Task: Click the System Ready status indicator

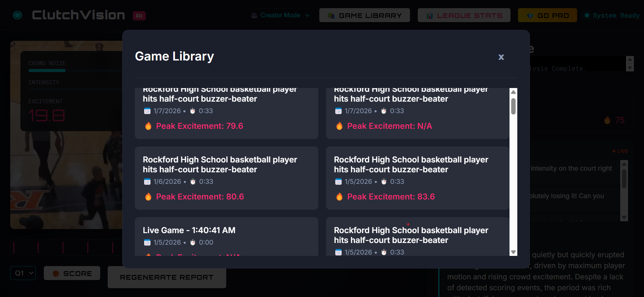Action: [612, 15]
